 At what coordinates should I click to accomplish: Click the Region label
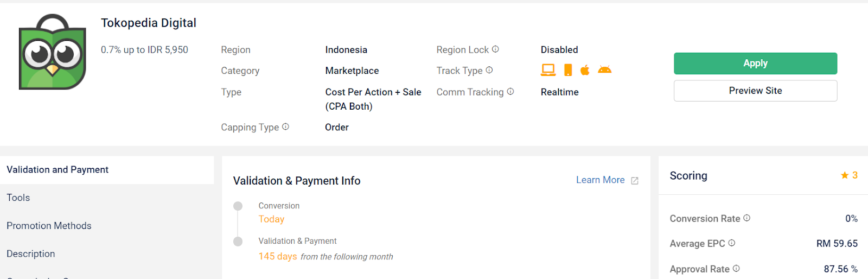tap(235, 50)
